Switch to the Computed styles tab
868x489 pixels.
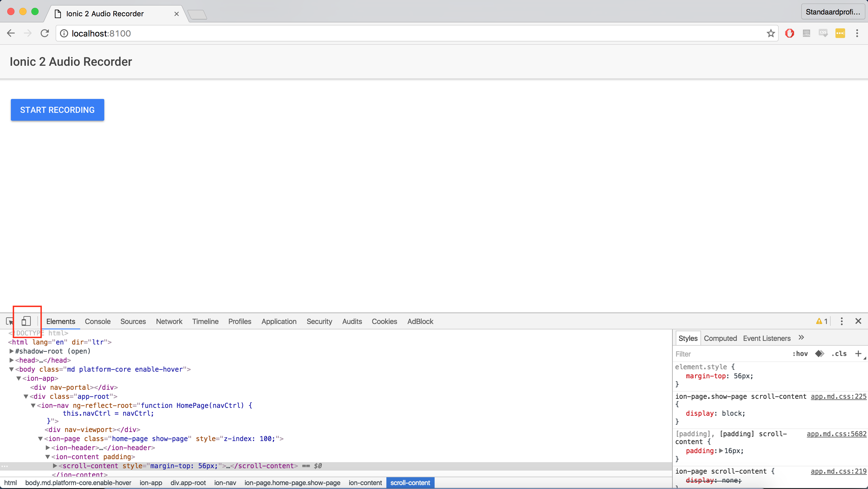click(720, 338)
